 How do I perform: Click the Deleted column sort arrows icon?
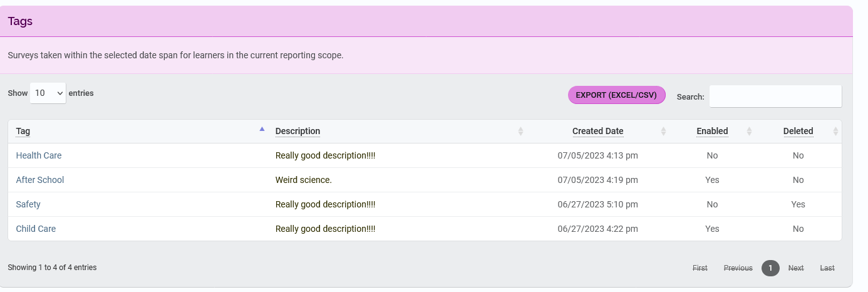pos(835,132)
